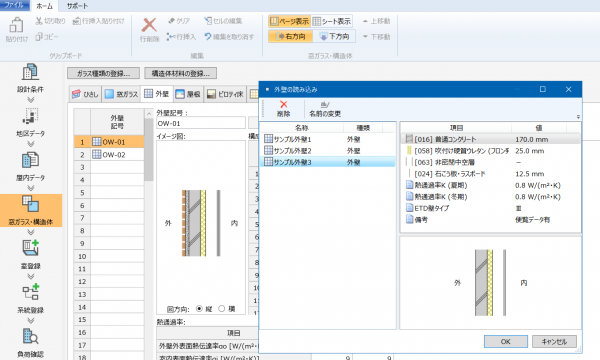Switch to the 窓ガラス tab
This screenshot has height=360, width=600.
pyautogui.click(x=121, y=94)
